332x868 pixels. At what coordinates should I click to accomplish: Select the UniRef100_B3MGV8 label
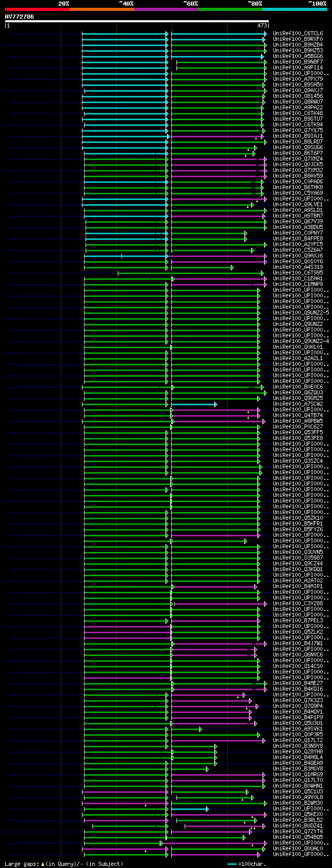298,769
